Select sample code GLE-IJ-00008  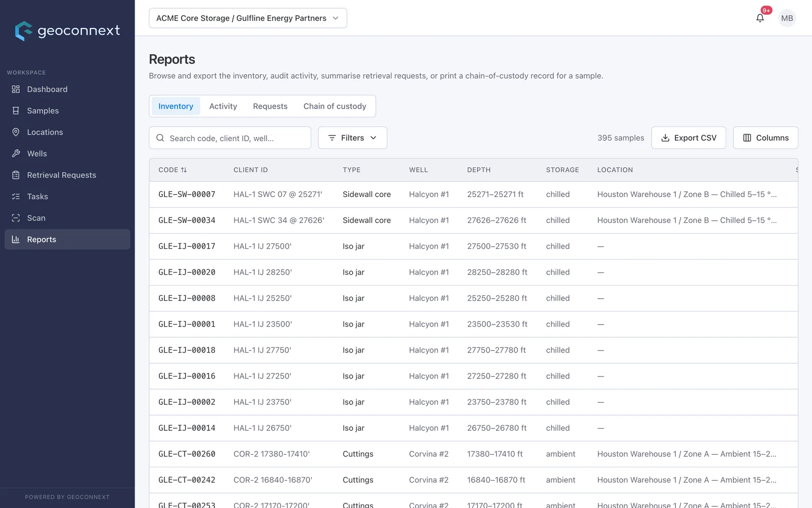click(x=187, y=298)
